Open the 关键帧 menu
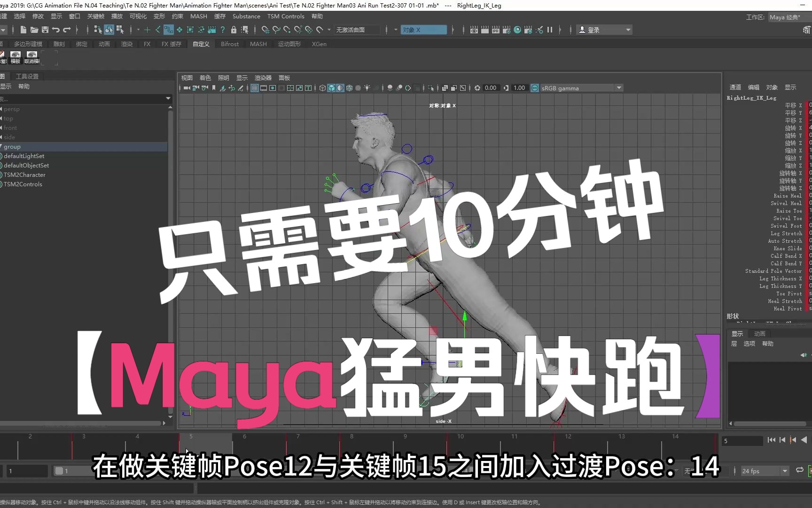 tap(96, 16)
